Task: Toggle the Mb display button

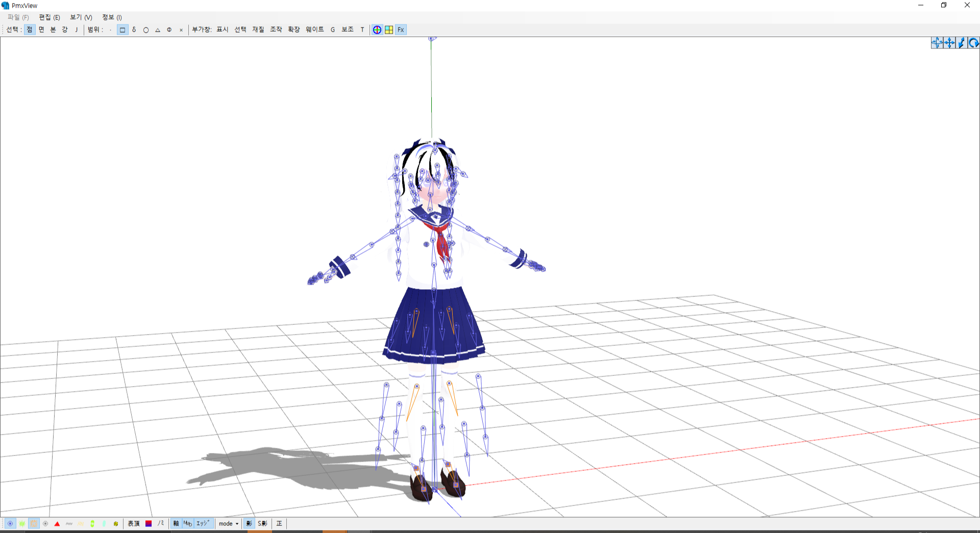Action: point(188,524)
